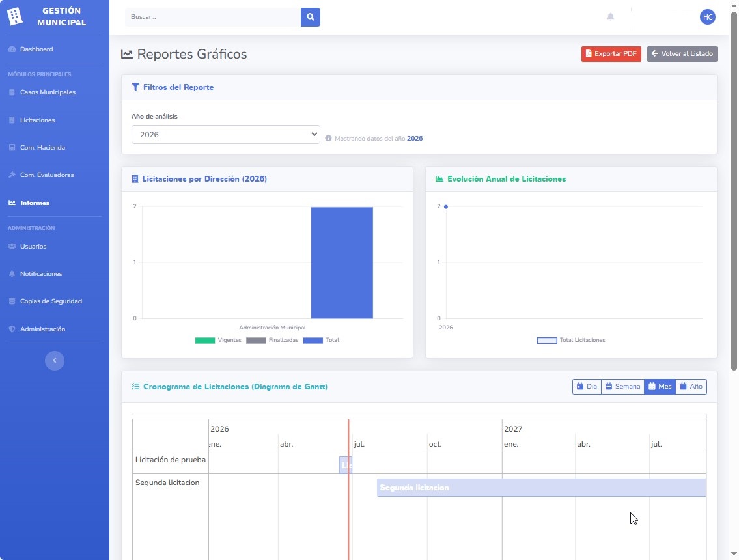Click the Segunda licitacion Gantt bar
This screenshot has width=739, height=560.
pos(542,488)
